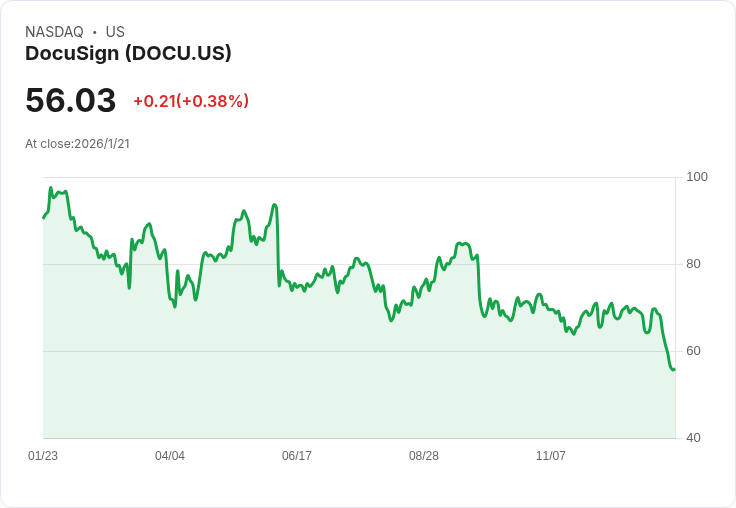
Task: Click the US market label
Action: [115, 32]
